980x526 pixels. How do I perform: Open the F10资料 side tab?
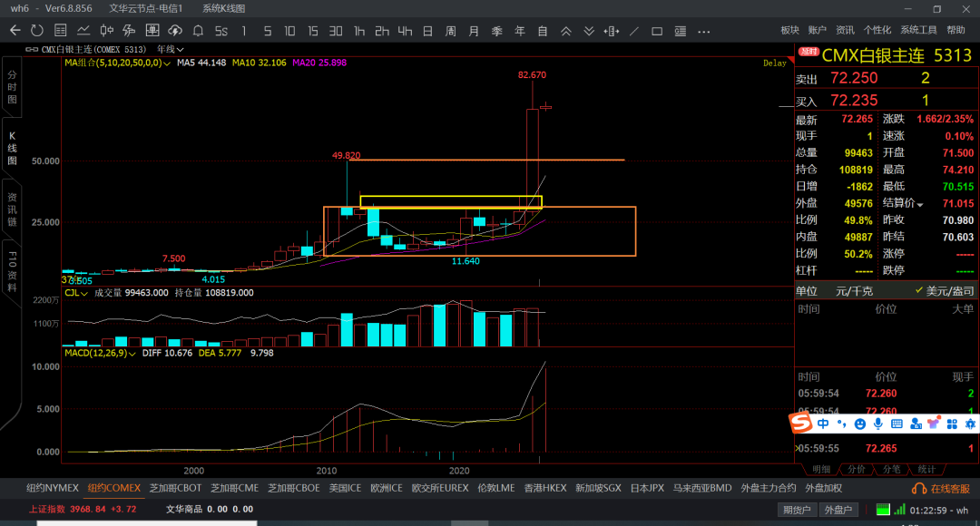pos(12,272)
